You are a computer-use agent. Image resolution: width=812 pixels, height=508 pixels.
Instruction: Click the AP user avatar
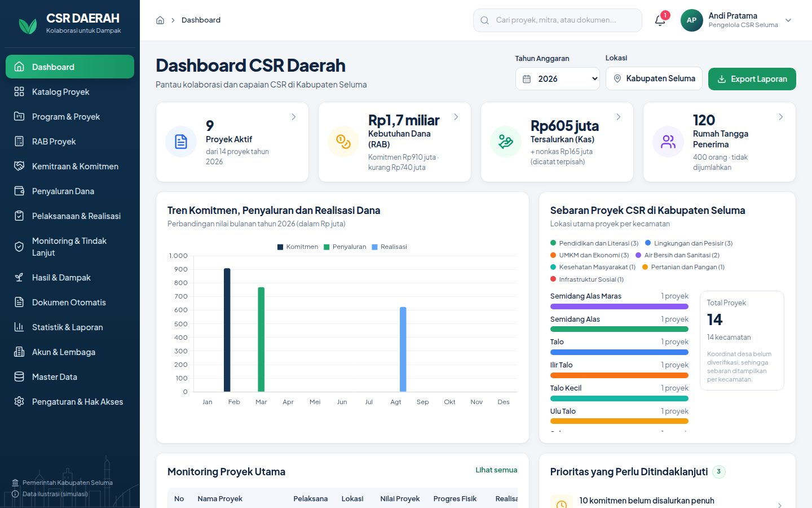(691, 20)
